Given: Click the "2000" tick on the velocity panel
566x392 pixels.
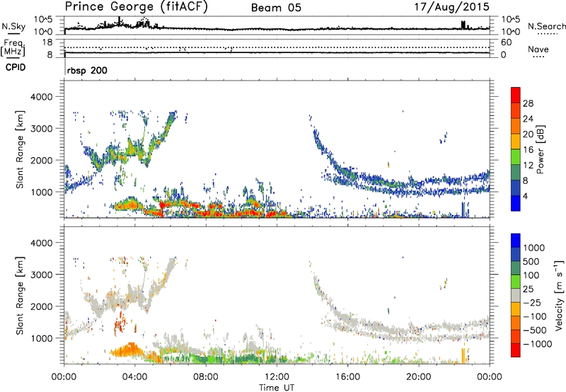Looking at the screenshot, I should [x=41, y=306].
